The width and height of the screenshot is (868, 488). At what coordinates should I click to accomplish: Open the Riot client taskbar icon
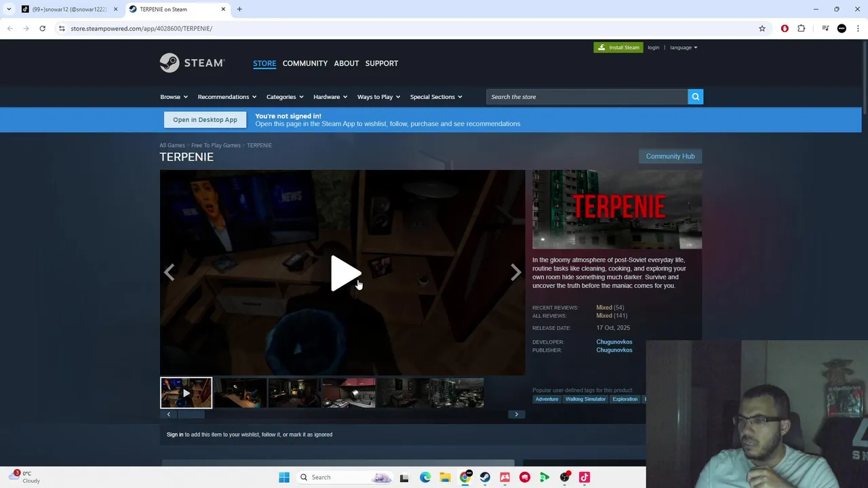point(524,477)
